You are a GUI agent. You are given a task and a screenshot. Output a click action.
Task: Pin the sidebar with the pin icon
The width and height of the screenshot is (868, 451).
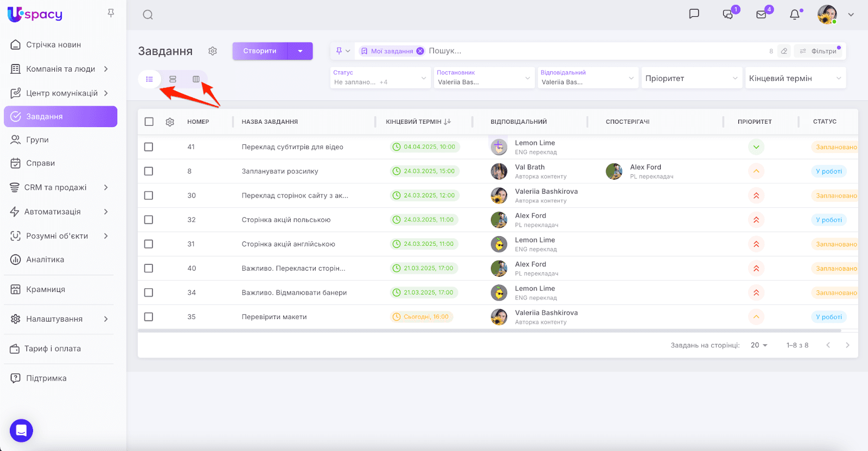(111, 12)
